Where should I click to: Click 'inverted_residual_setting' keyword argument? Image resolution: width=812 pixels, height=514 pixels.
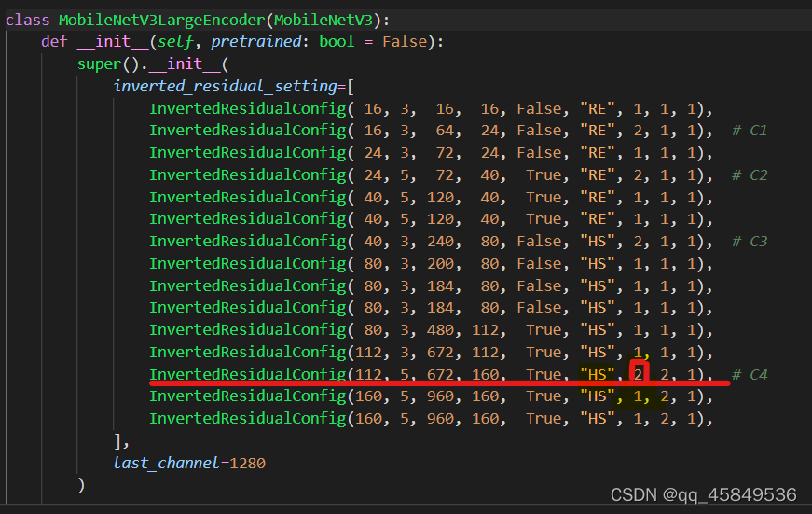point(226,86)
